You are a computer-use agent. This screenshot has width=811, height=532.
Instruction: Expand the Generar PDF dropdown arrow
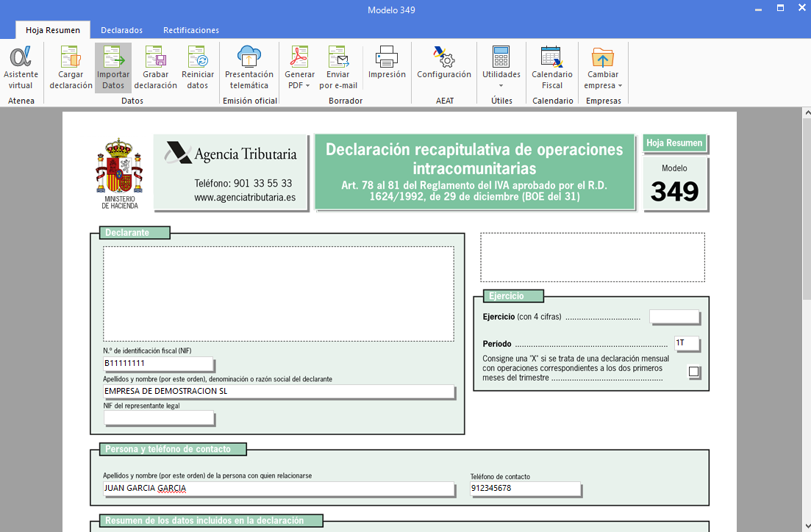308,86
